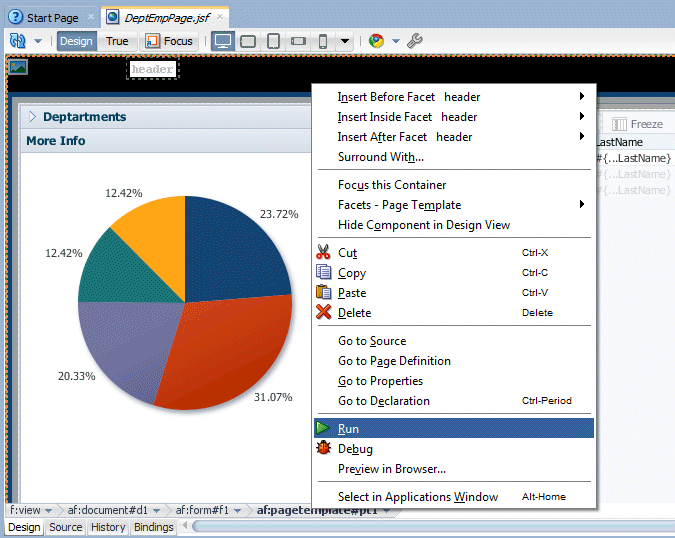Click the Chrome browser preview icon
675x538 pixels.
click(376, 41)
